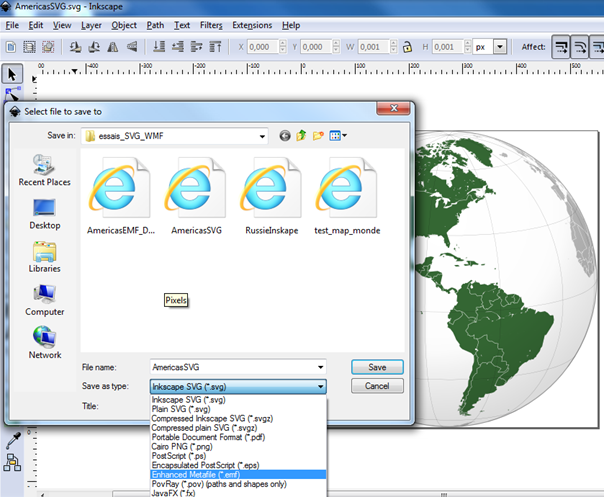Screen dimensions: 604x497
Task: Create a new folder in dialog
Action: [319, 136]
